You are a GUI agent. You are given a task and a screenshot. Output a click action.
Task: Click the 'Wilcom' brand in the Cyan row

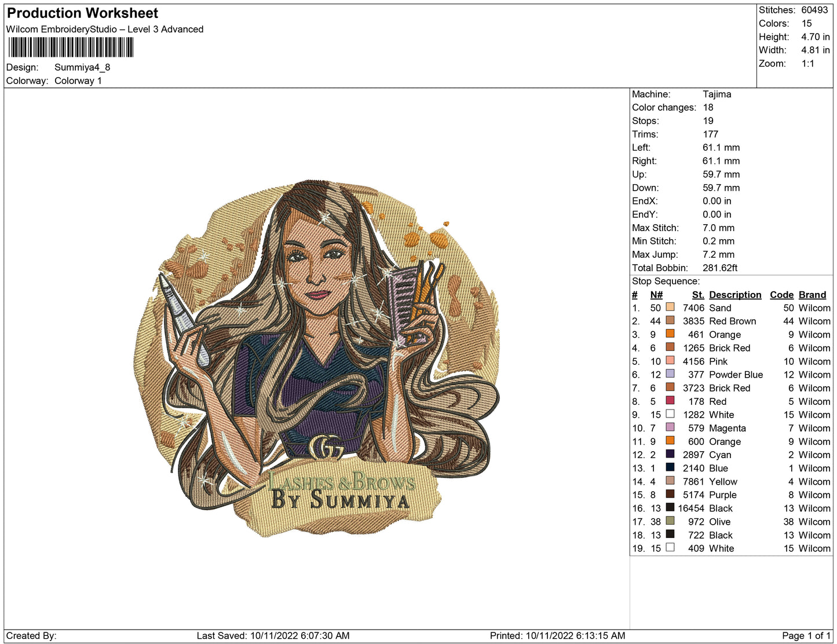[814, 455]
